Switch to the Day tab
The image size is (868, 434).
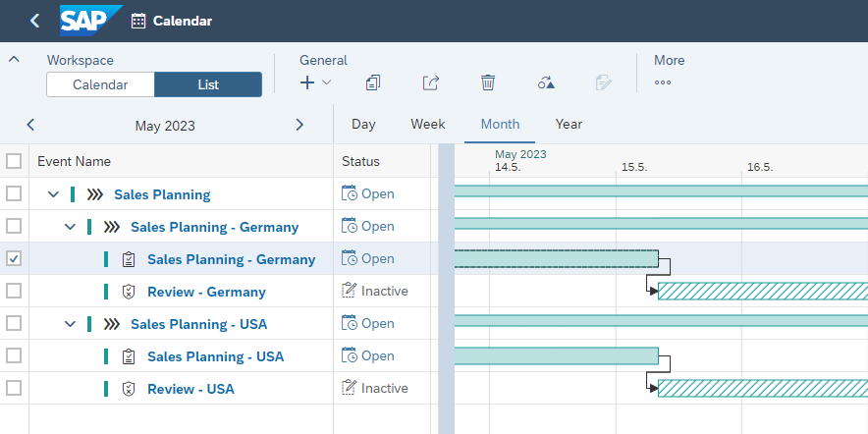pyautogui.click(x=363, y=124)
